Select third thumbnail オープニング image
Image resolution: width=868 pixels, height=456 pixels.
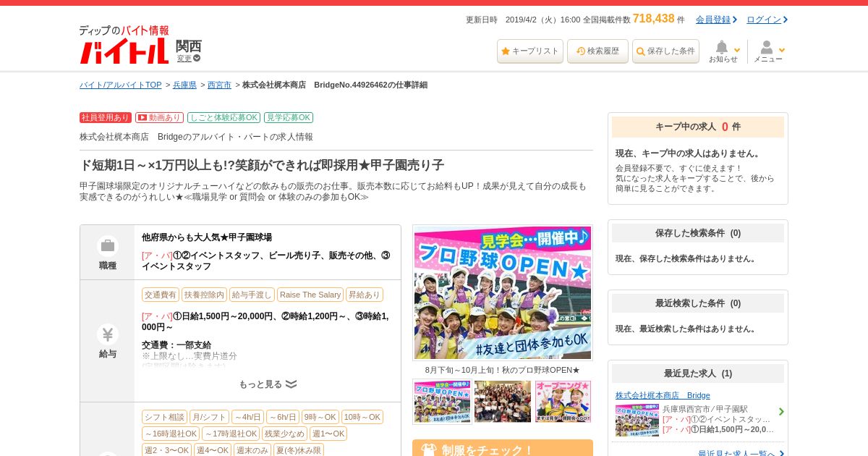[563, 402]
